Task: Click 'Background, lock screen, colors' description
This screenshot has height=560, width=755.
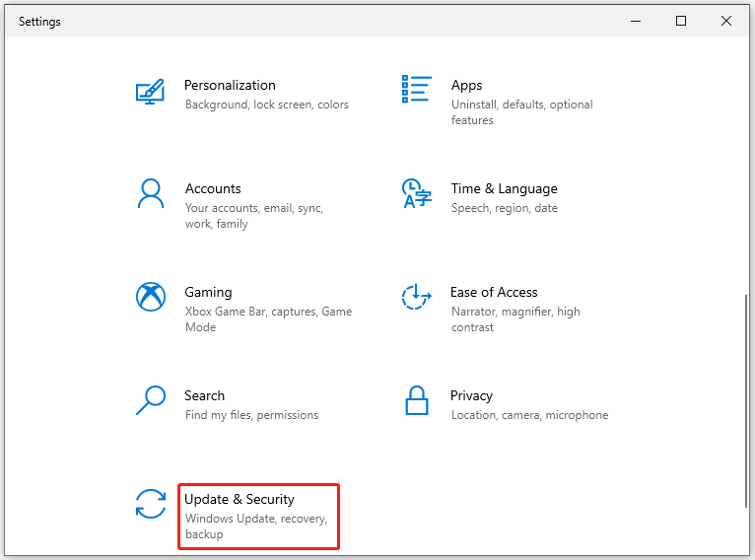Action: click(x=267, y=105)
